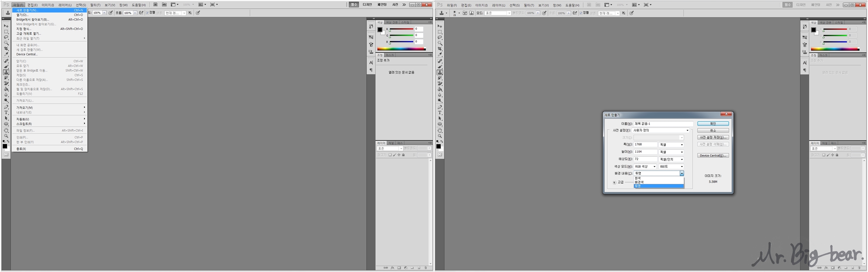This screenshot has width=868, height=272.
Task: Select Blur tool in right window
Action: point(440,95)
